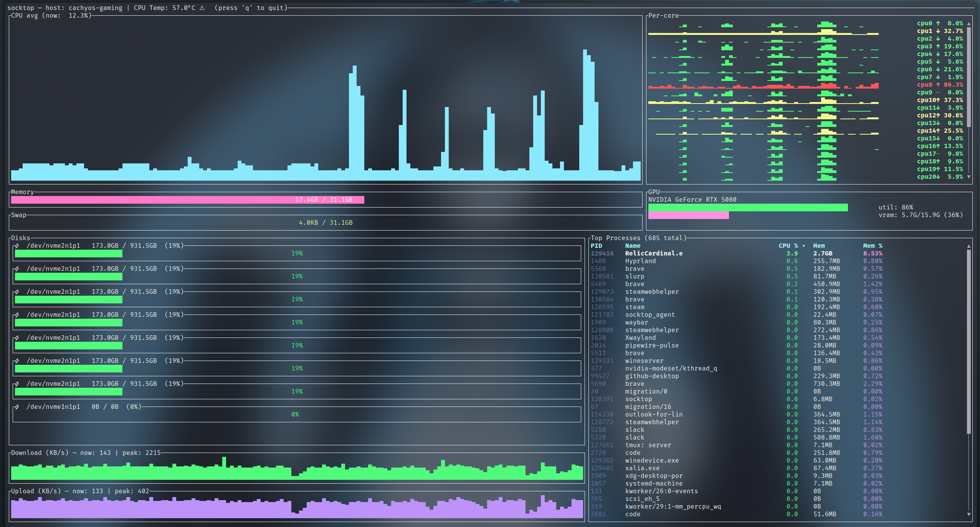Click the scroll-up triangle in the Per-core panel
Screen dimensions: 980x527
click(968, 23)
